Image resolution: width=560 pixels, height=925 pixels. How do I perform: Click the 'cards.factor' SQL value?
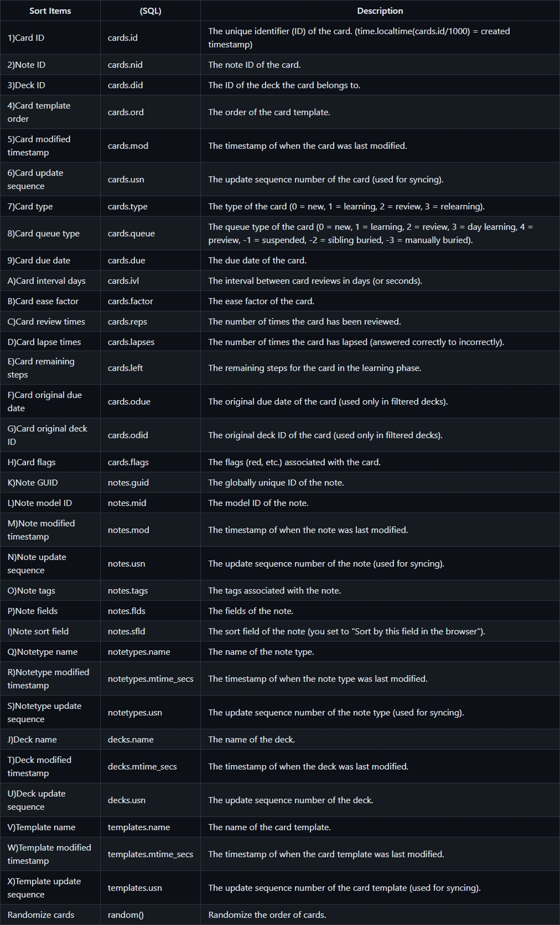point(130,301)
